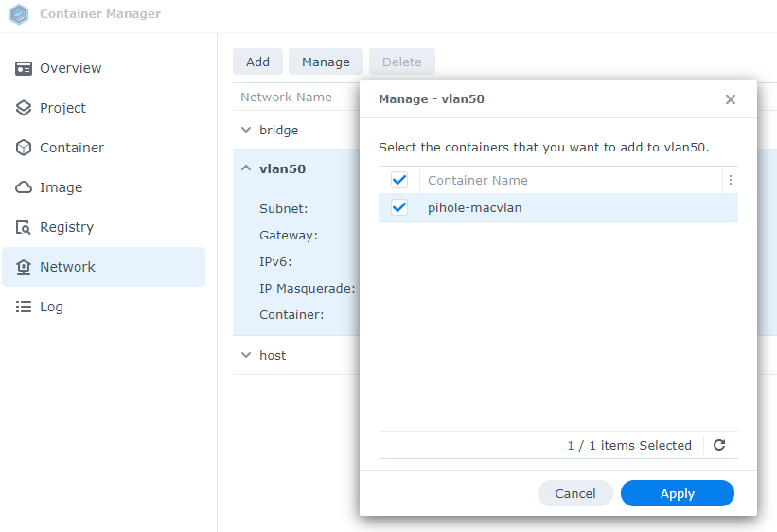
Task: Open Overview via its sidebar icon
Action: click(24, 68)
